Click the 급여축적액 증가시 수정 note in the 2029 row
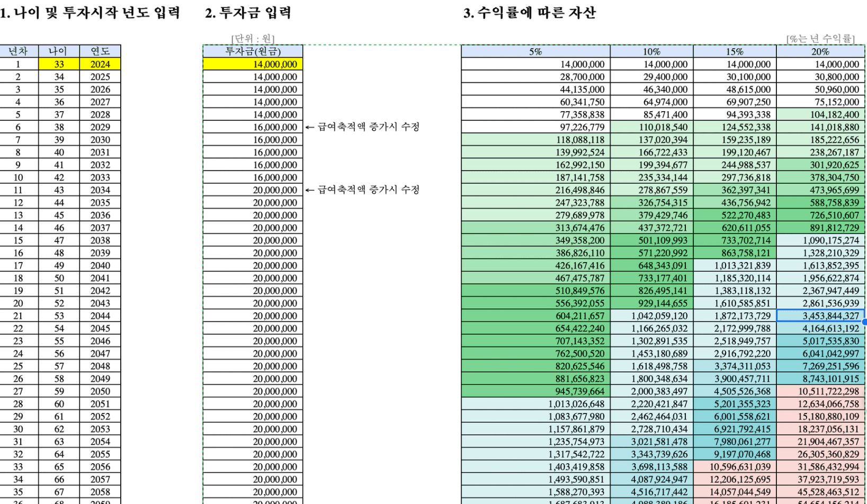This screenshot has height=504, width=867. click(x=363, y=127)
